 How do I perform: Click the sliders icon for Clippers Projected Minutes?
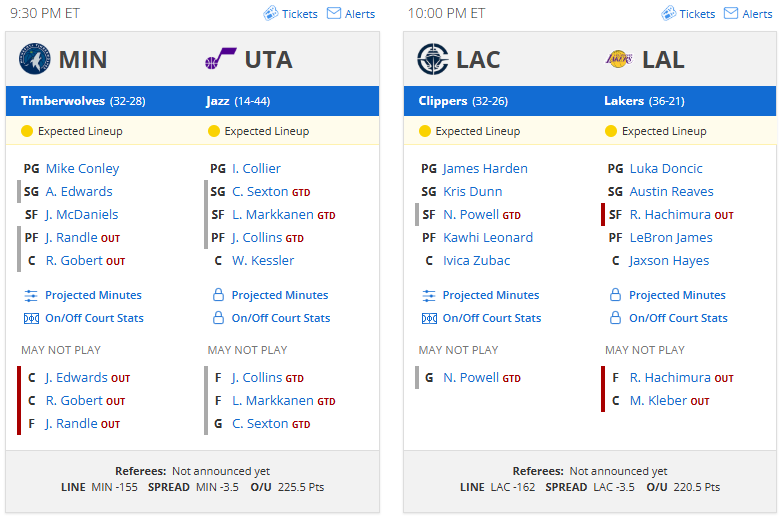[x=428, y=296]
